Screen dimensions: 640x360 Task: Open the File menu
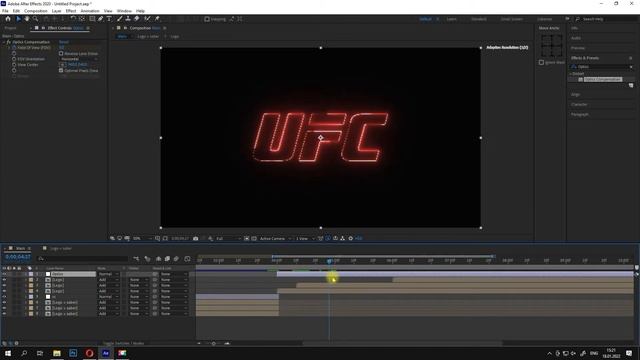(5, 11)
